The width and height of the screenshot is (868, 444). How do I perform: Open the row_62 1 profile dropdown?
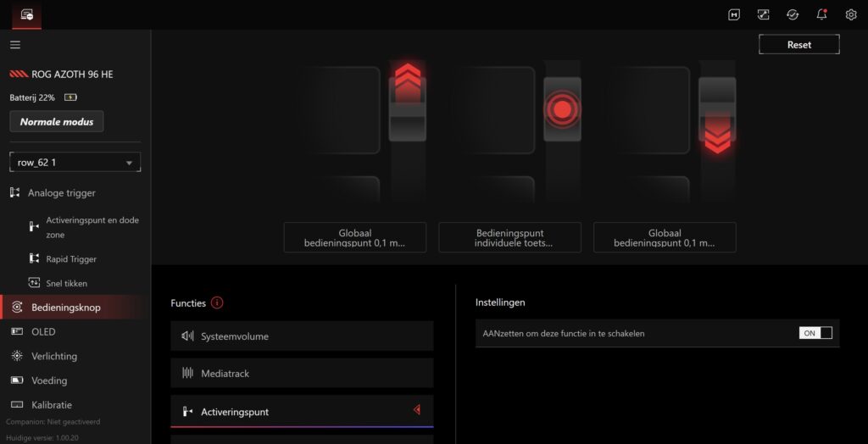[x=75, y=163]
